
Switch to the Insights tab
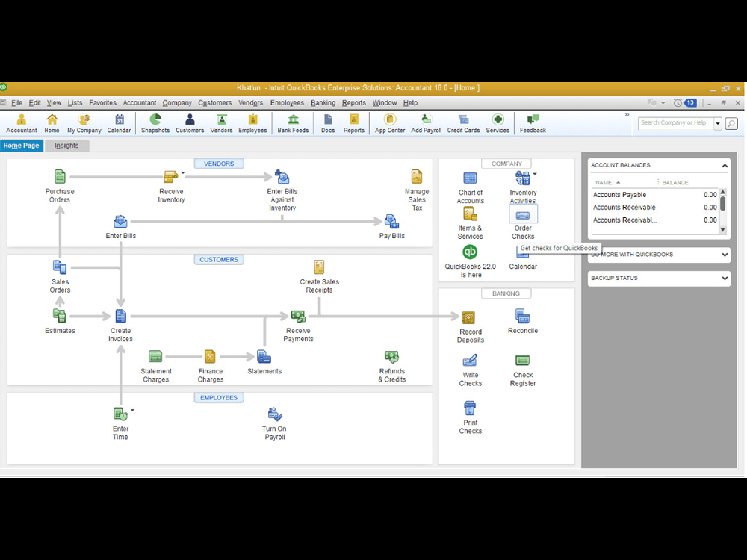pyautogui.click(x=67, y=145)
